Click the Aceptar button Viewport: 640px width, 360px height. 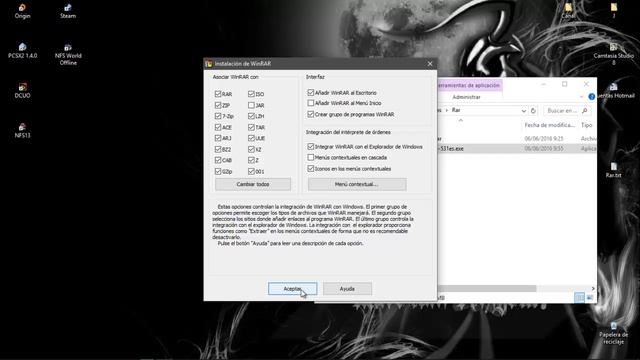pos(292,289)
